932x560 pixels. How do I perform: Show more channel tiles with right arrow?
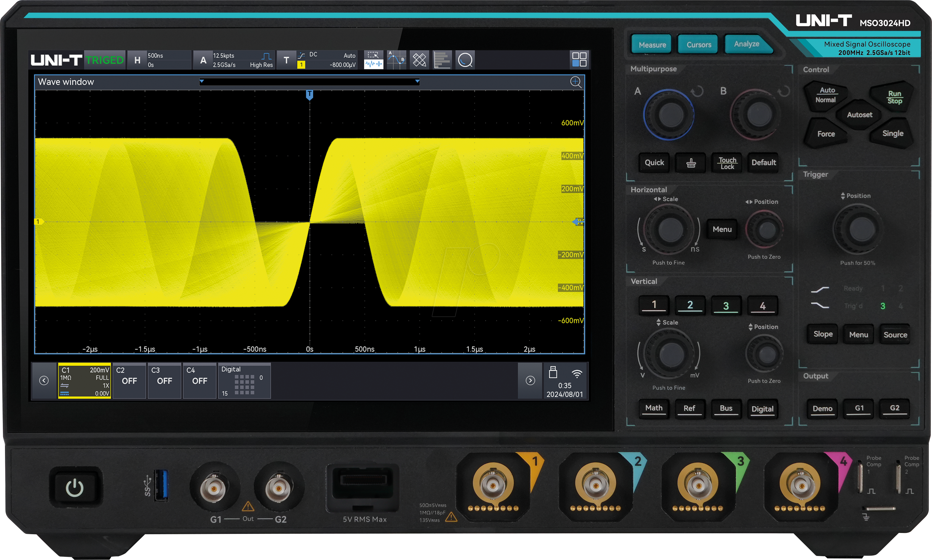[x=530, y=381]
